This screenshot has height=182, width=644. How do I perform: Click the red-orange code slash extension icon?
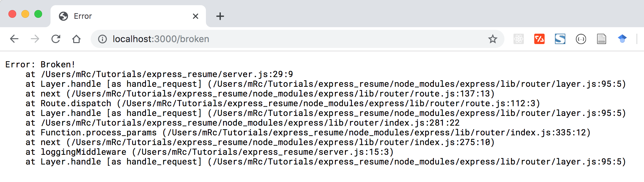[x=539, y=39]
